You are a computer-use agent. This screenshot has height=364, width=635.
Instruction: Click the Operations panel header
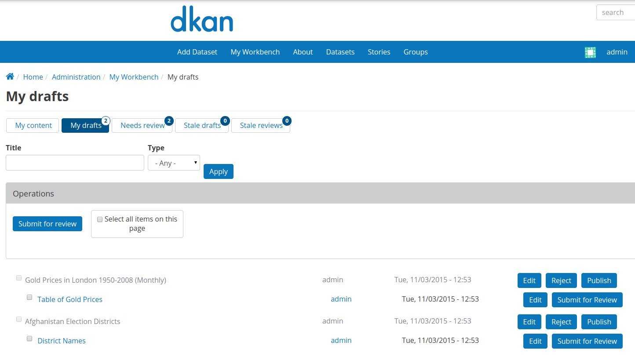320,193
